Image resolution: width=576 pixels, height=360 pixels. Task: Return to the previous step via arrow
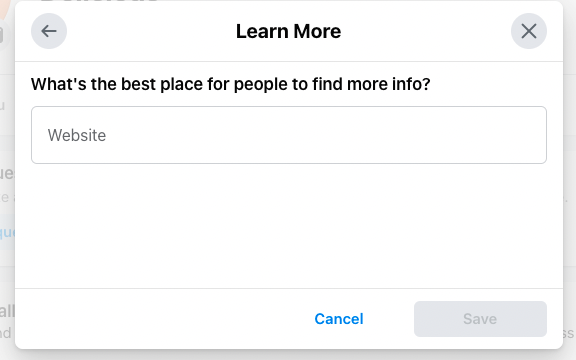pyautogui.click(x=49, y=31)
